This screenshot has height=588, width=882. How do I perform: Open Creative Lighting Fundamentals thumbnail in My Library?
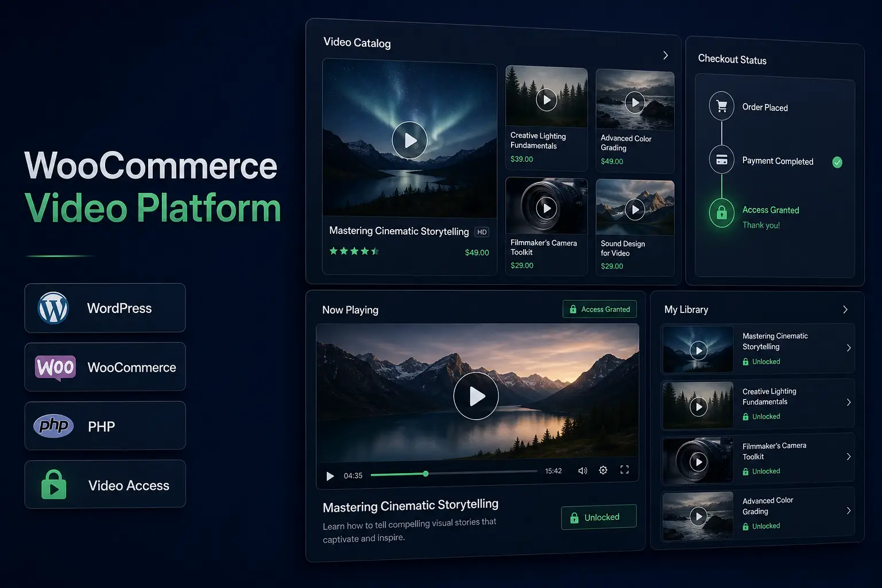698,405
